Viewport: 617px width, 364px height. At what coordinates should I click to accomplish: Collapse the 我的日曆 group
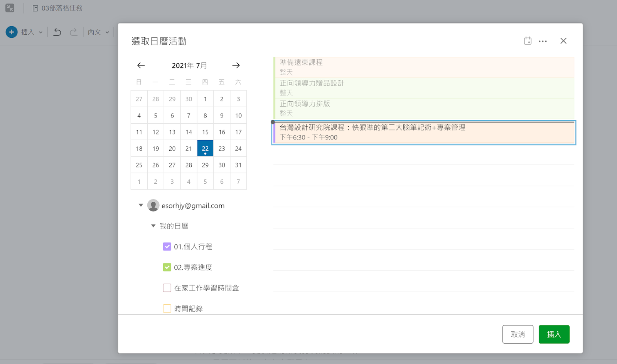tap(153, 226)
